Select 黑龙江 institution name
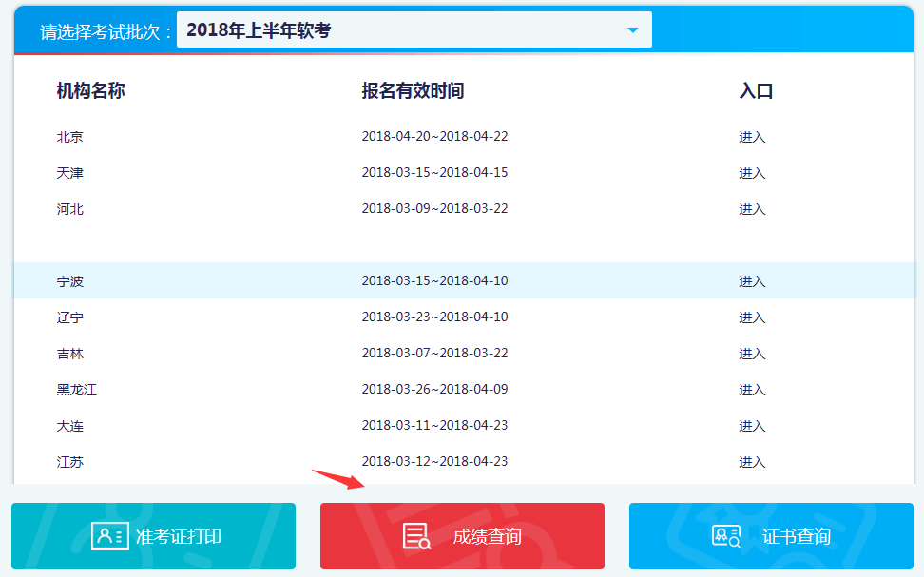The height and width of the screenshot is (577, 924). (x=77, y=390)
